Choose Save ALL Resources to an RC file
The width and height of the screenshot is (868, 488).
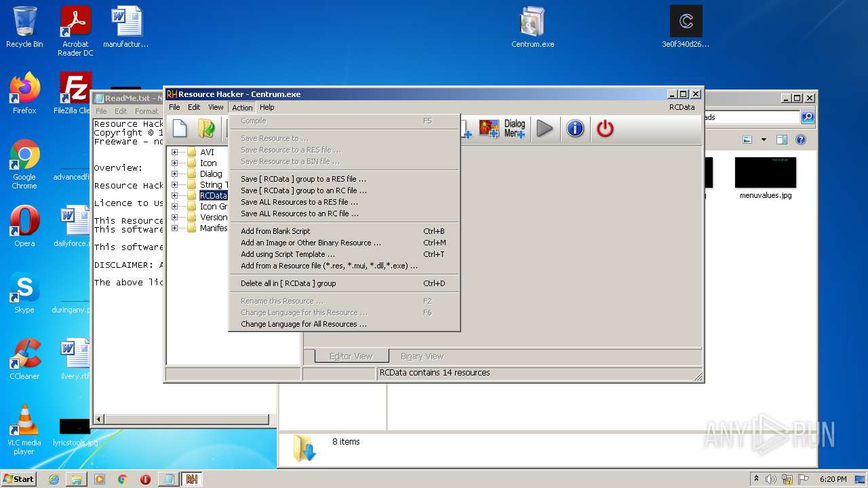tap(344, 213)
